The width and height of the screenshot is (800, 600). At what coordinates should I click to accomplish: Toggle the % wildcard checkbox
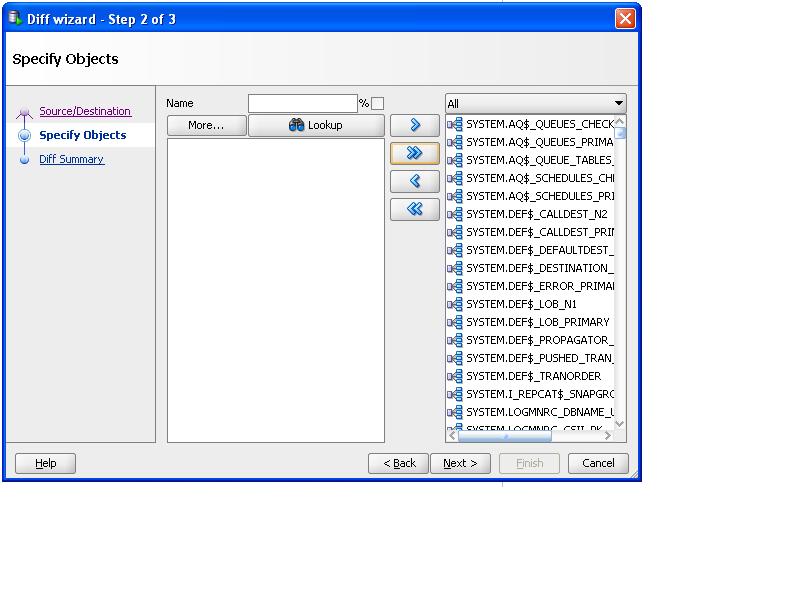click(378, 104)
